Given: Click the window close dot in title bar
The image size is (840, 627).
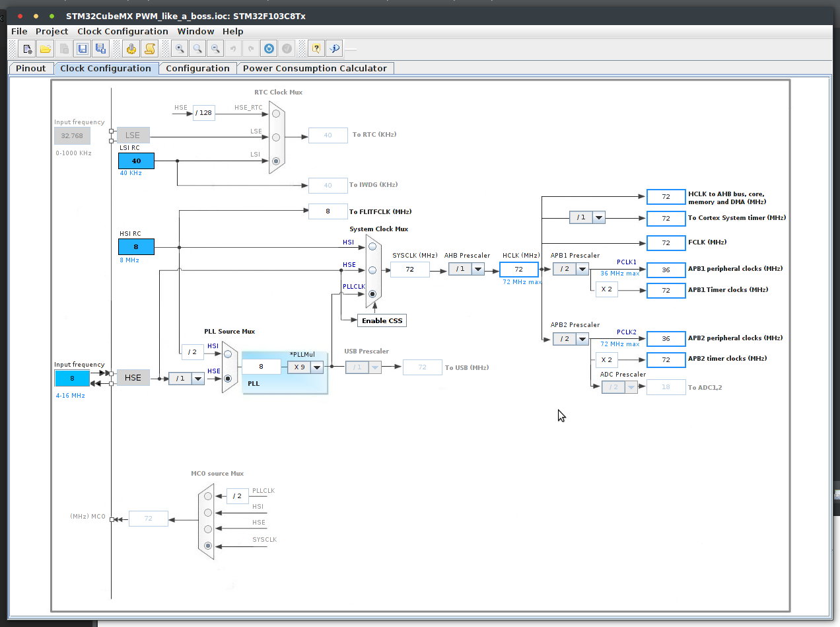Looking at the screenshot, I should tap(19, 16).
